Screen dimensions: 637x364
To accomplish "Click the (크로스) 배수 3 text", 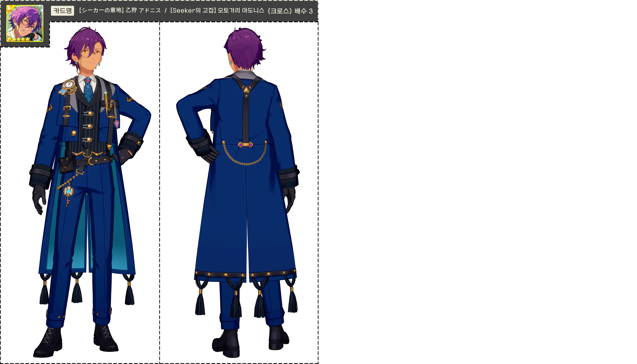I will (290, 11).
